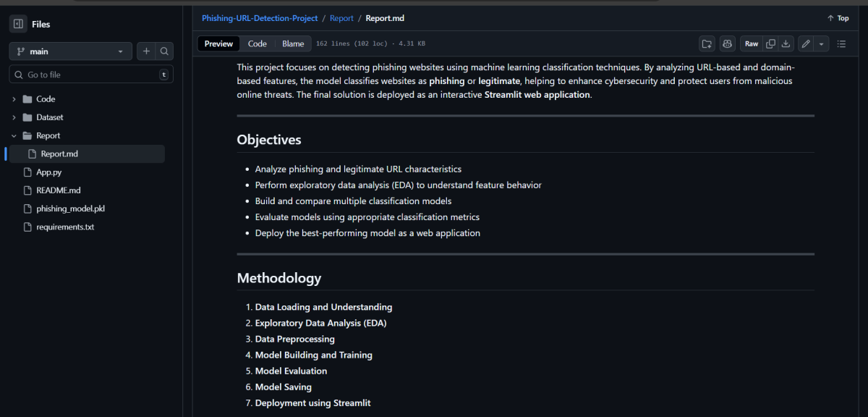This screenshot has width=868, height=417.
Task: Edit file with the pencil icon
Action: (x=806, y=44)
